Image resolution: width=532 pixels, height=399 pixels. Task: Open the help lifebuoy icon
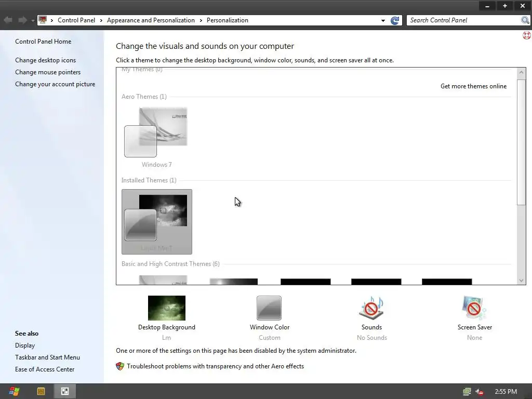click(x=527, y=35)
